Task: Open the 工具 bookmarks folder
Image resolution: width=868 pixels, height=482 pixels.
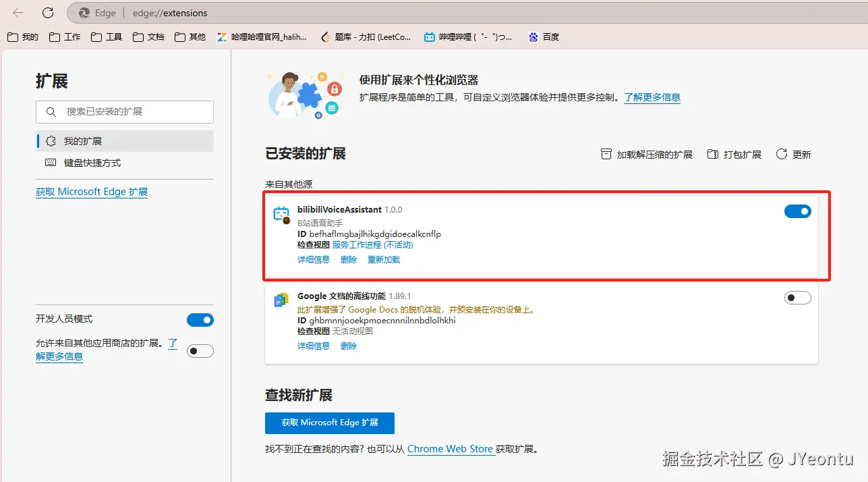Action: 107,37
